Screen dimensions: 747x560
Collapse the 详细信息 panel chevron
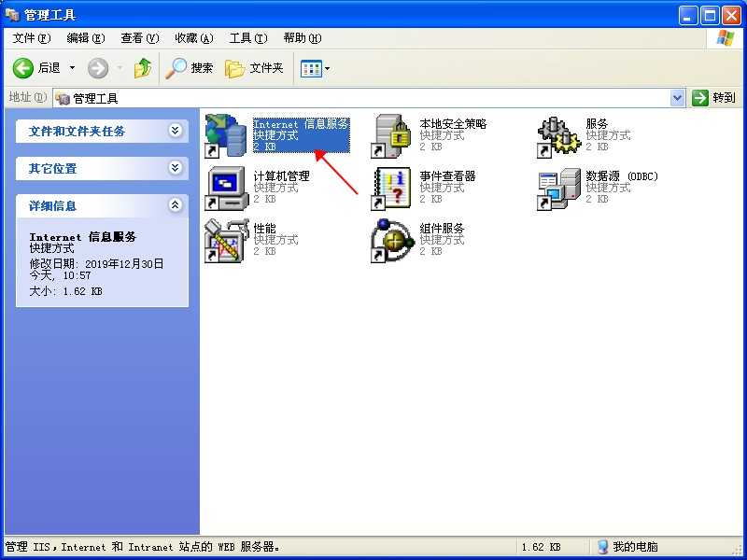point(176,205)
